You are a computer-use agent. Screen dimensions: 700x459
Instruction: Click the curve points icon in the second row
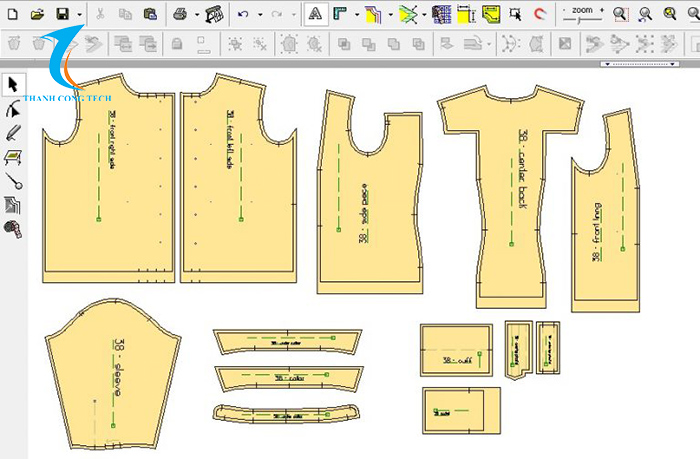point(511,44)
